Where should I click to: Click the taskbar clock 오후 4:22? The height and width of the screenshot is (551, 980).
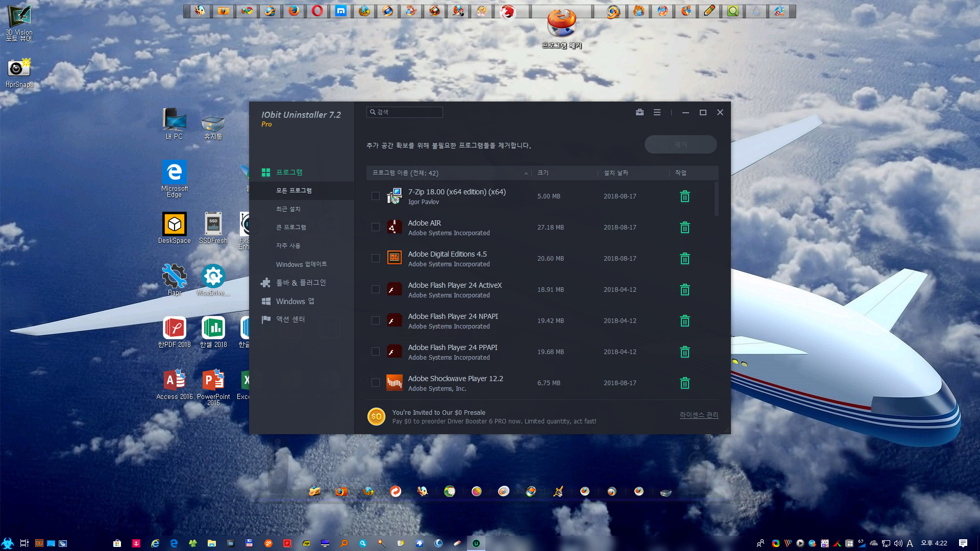tap(934, 543)
